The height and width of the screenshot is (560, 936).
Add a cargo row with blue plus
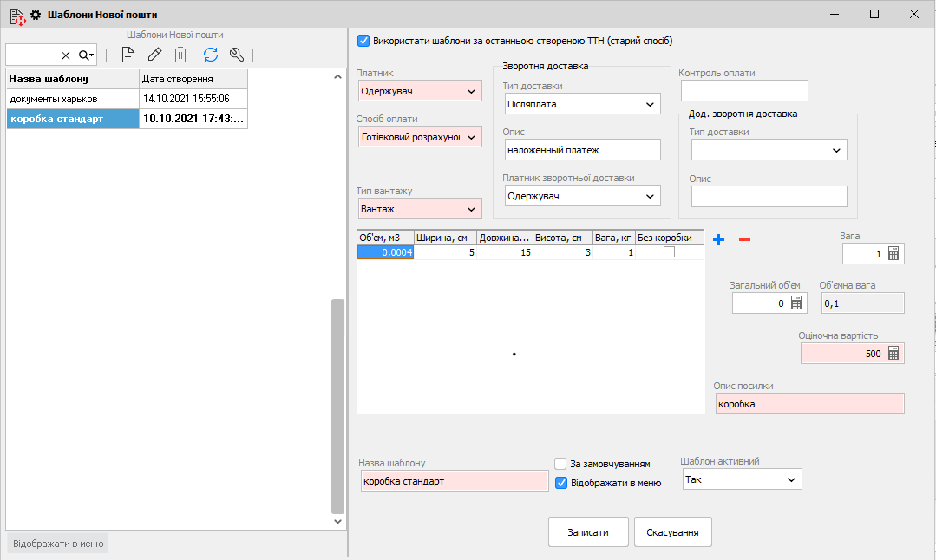(x=718, y=239)
